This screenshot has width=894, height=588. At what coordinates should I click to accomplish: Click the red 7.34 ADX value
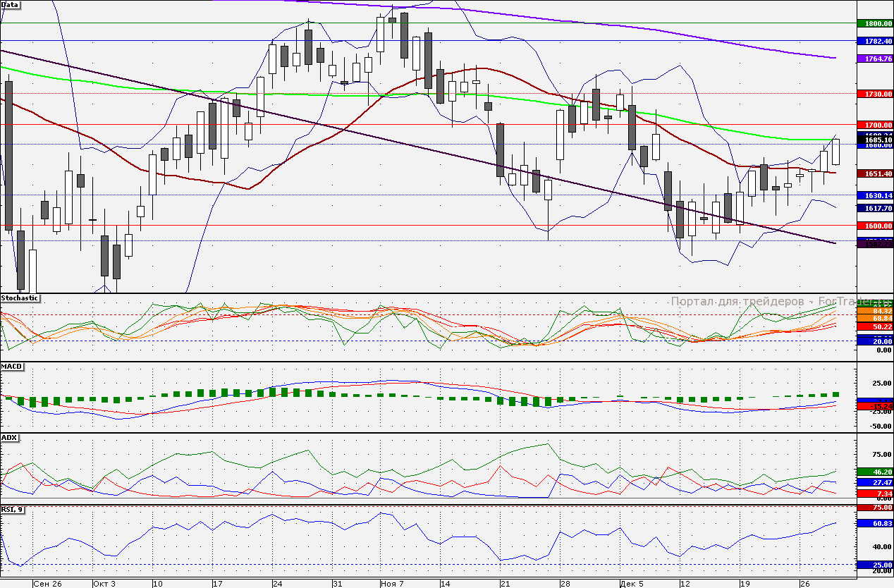click(874, 494)
